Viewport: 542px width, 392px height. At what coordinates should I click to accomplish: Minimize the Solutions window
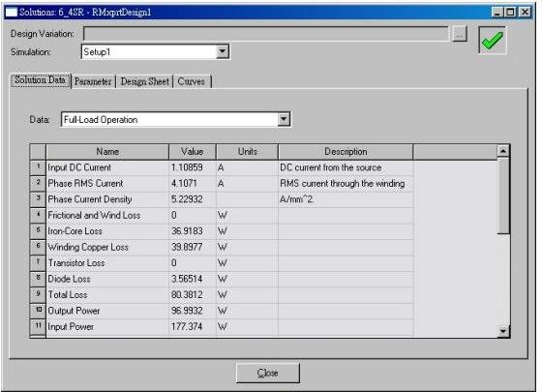pos(497,13)
